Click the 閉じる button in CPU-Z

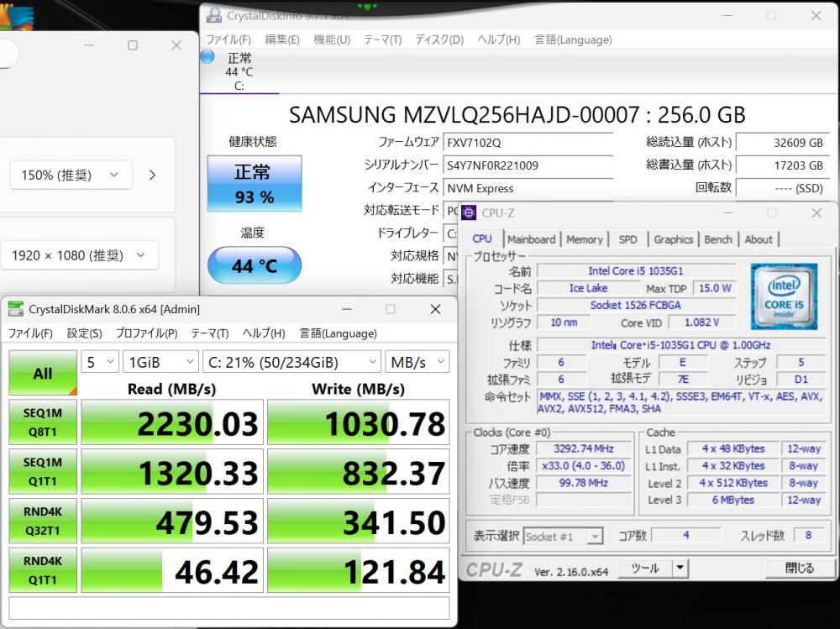(799, 569)
